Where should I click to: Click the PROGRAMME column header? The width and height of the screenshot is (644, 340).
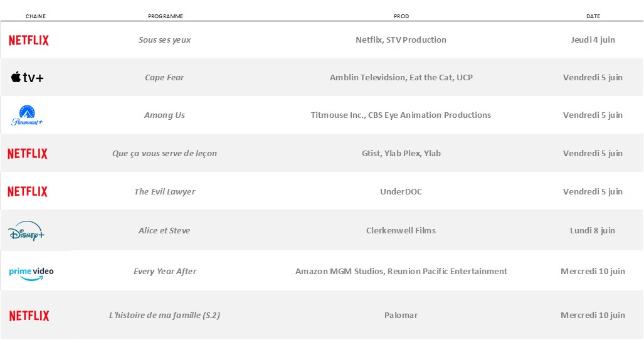pyautogui.click(x=166, y=16)
